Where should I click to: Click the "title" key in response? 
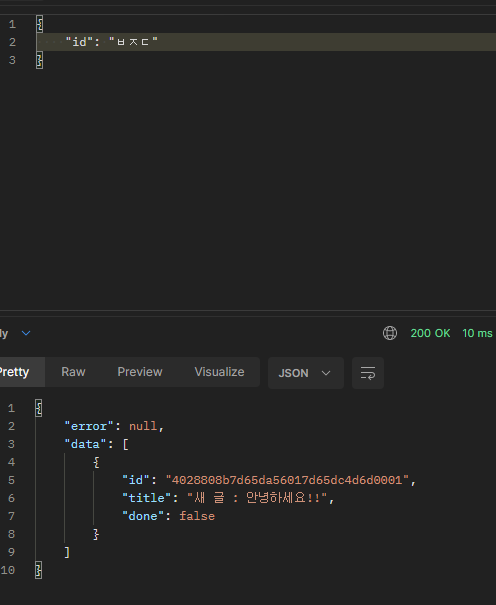147,498
